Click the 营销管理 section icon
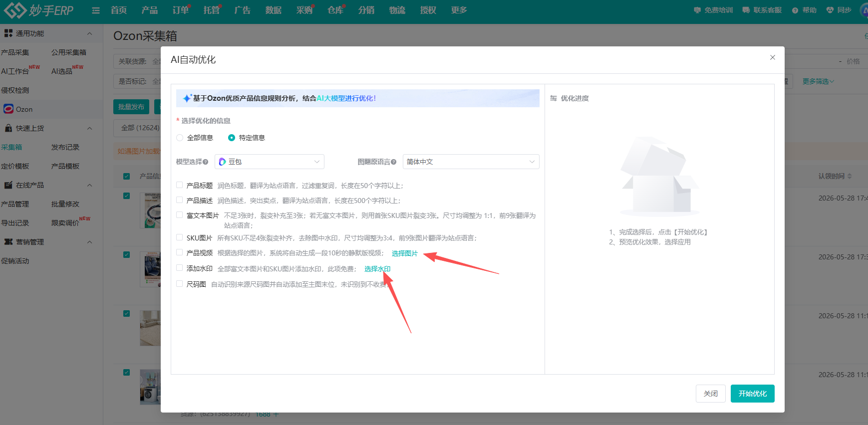The width and height of the screenshot is (868, 425). pyautogui.click(x=8, y=242)
